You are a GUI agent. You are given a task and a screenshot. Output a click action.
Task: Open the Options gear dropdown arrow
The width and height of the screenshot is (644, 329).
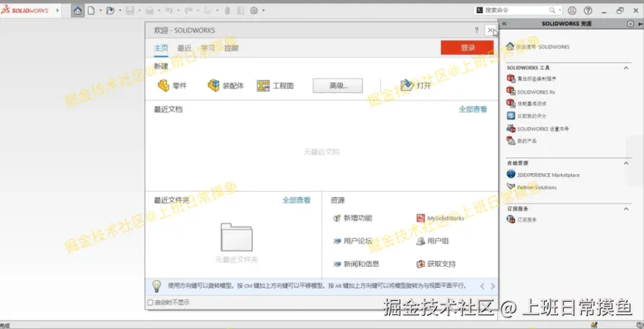(263, 11)
